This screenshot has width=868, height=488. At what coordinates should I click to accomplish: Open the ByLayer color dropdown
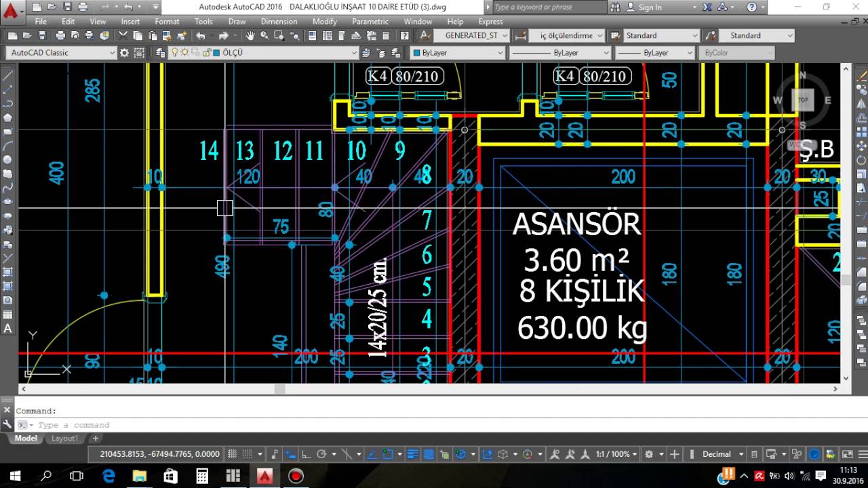coord(500,52)
